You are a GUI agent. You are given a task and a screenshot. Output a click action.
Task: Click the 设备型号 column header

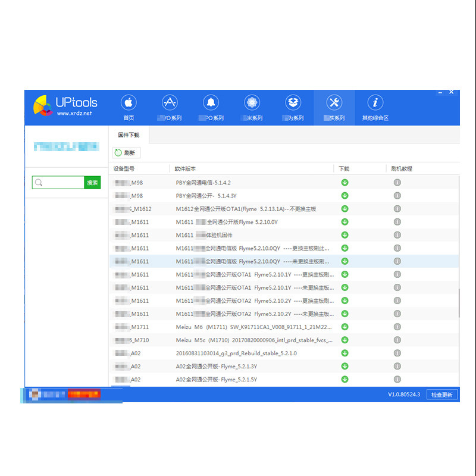pos(124,168)
